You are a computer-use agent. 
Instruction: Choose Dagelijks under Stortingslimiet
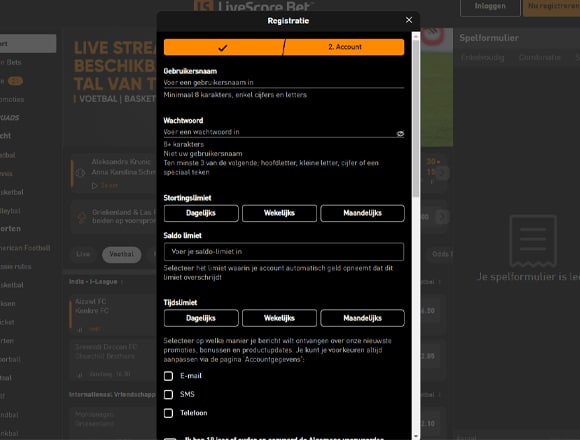tap(201, 213)
